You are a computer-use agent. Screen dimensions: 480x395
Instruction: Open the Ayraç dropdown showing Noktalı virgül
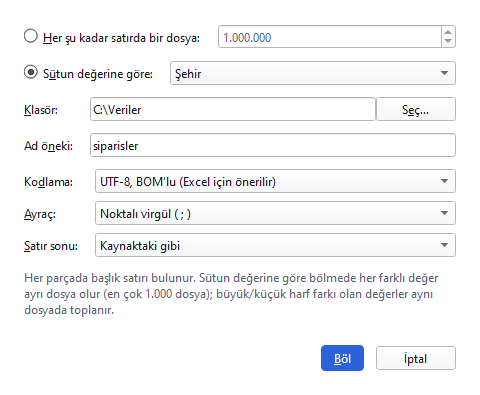[x=275, y=213]
